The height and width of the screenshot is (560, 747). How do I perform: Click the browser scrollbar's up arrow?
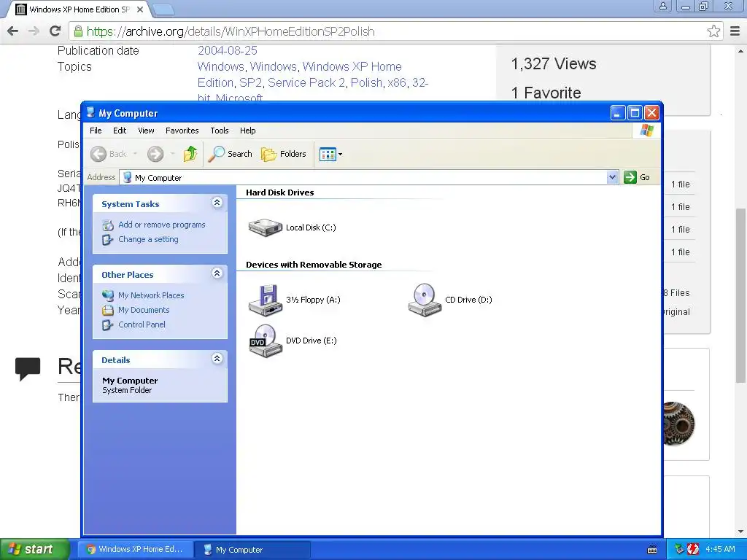coord(740,50)
